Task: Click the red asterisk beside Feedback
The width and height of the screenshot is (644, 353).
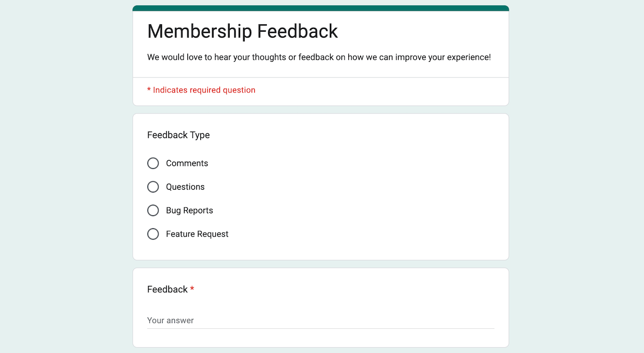Action: tap(192, 289)
